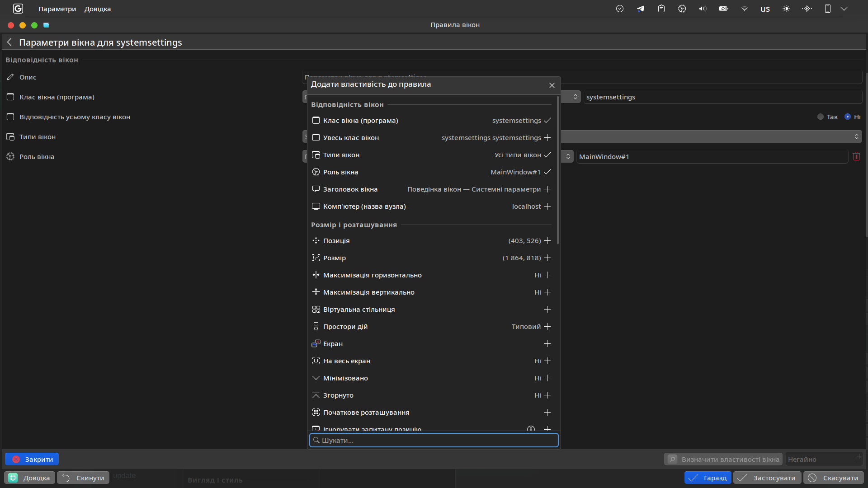The image size is (868, 488).
Task: Open Telegram from the system tray
Action: [640, 9]
